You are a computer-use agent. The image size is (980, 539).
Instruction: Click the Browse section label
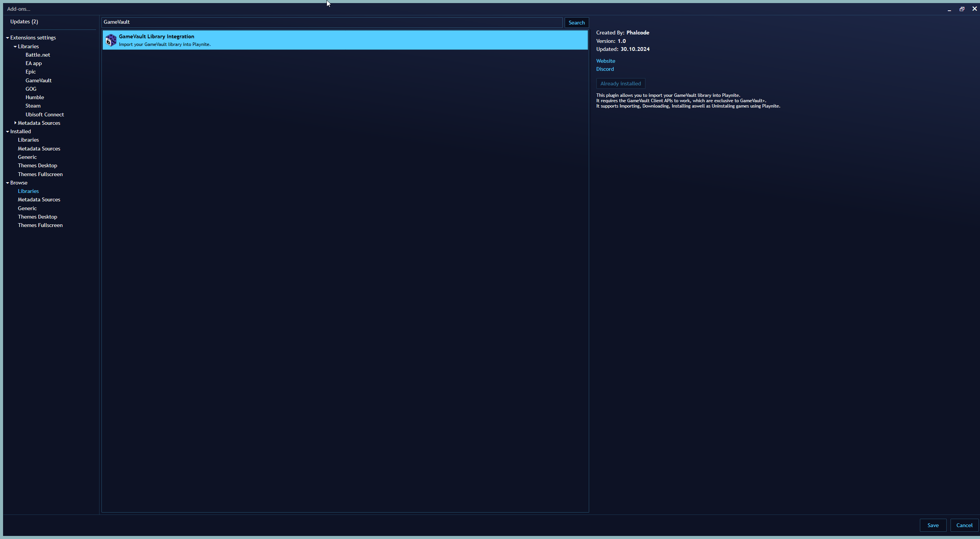(19, 183)
